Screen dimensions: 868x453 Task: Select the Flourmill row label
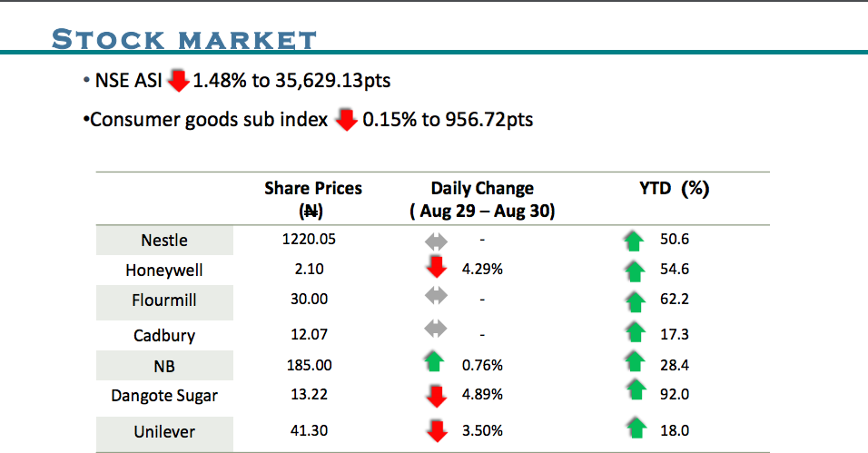[164, 300]
